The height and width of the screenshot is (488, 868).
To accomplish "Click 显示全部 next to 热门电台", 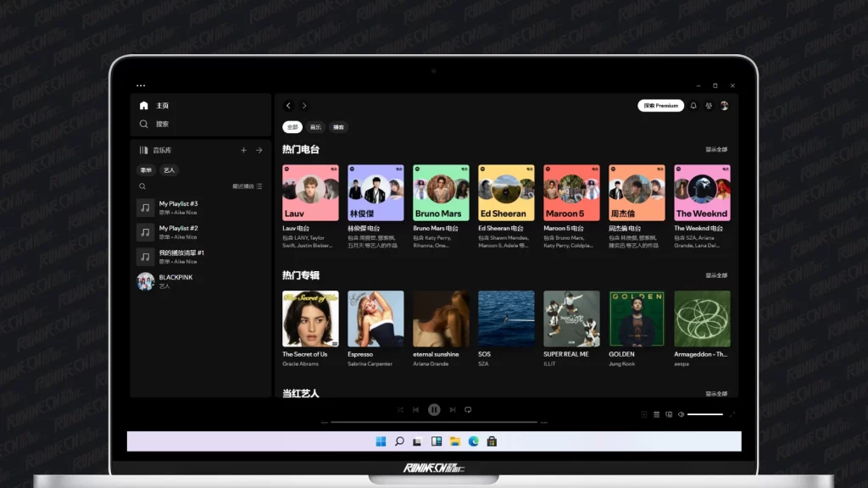I will (716, 150).
